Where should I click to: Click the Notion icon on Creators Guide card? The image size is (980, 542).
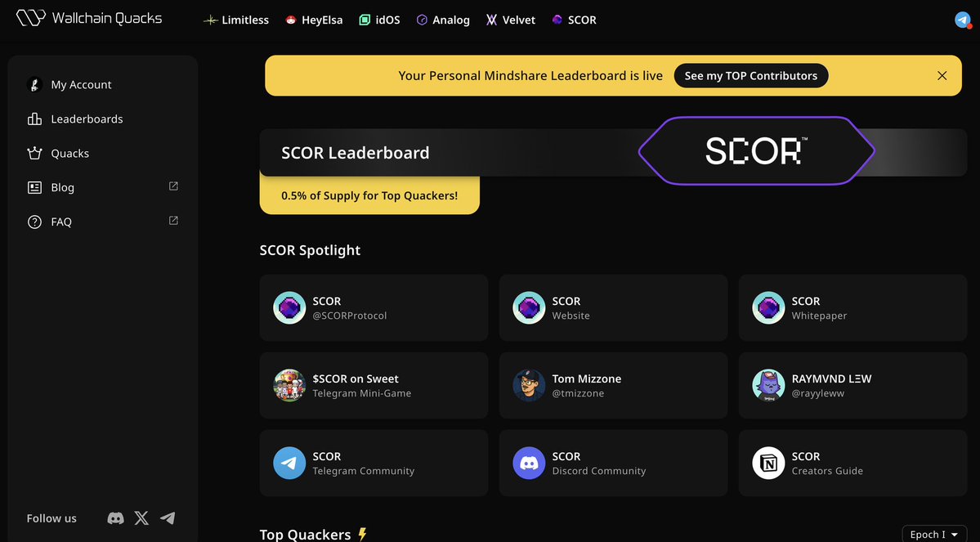pos(768,463)
